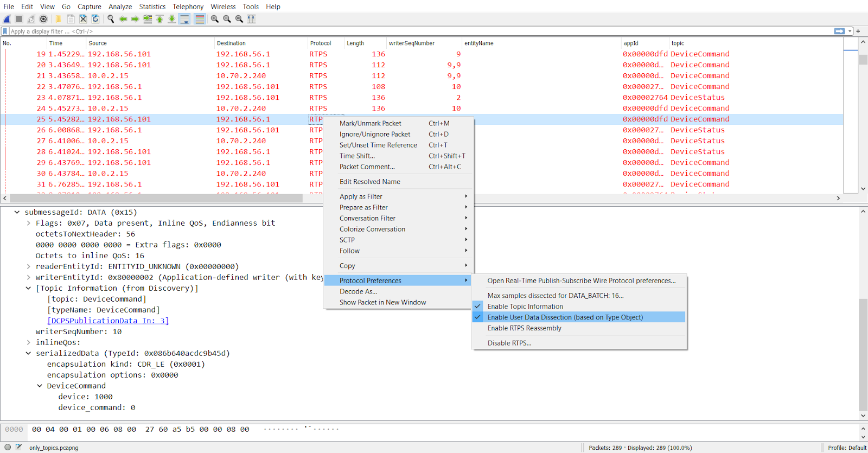Image resolution: width=868 pixels, height=453 pixels.
Task: Reload the capture file icon
Action: (x=95, y=19)
